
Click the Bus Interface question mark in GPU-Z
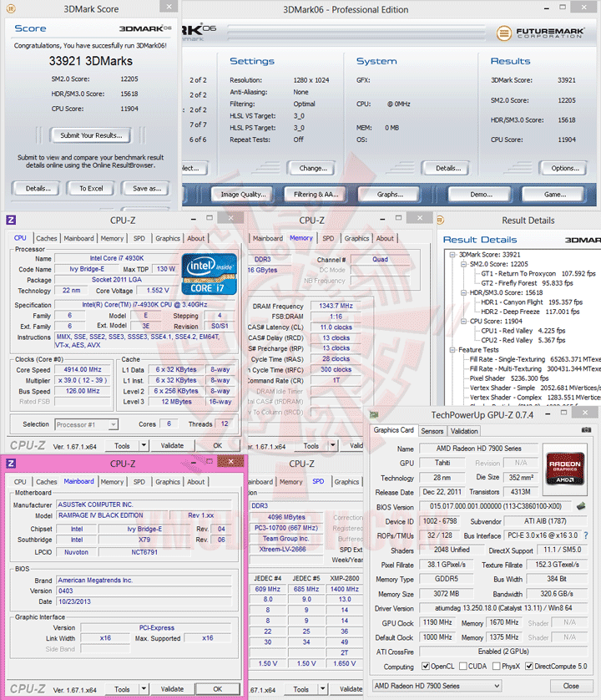click(586, 535)
